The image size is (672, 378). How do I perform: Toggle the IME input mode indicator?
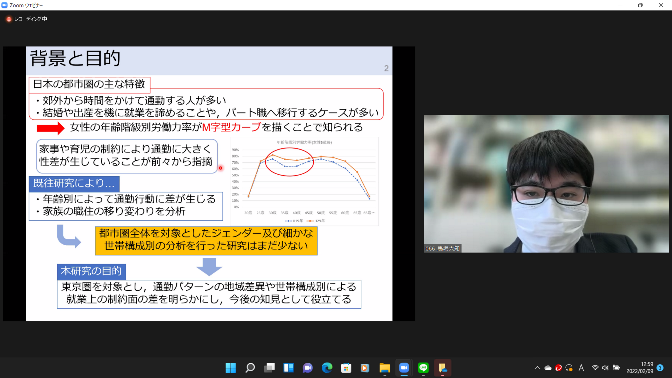click(x=581, y=368)
